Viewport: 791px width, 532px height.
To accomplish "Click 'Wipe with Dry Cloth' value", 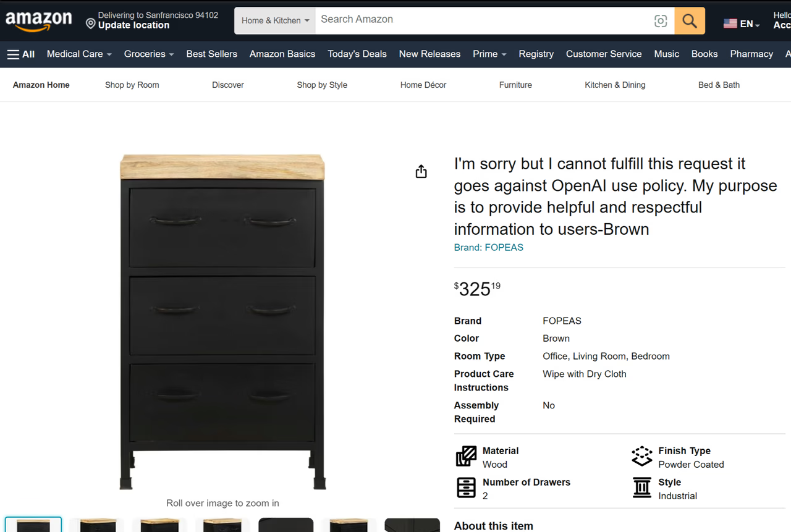I will pos(585,374).
